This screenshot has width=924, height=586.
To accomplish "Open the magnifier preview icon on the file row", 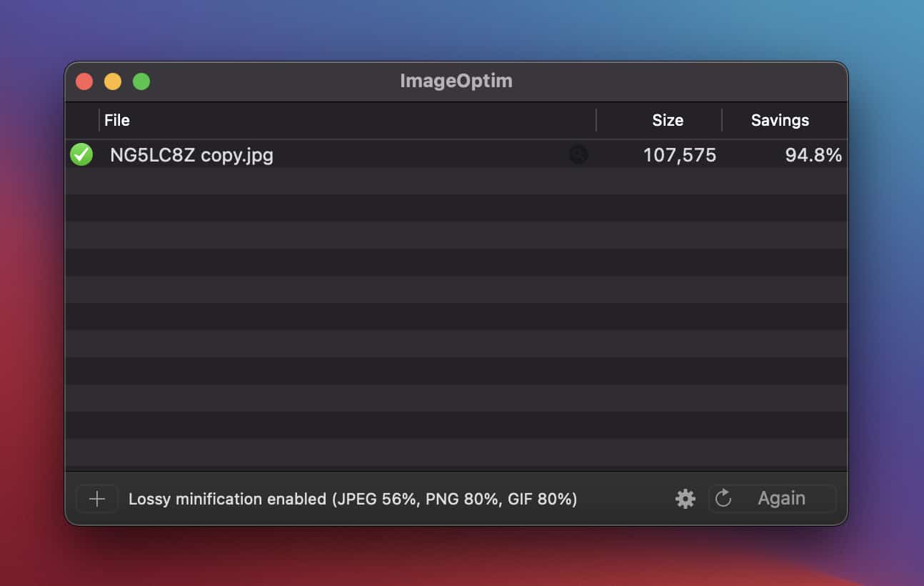I will [x=578, y=154].
